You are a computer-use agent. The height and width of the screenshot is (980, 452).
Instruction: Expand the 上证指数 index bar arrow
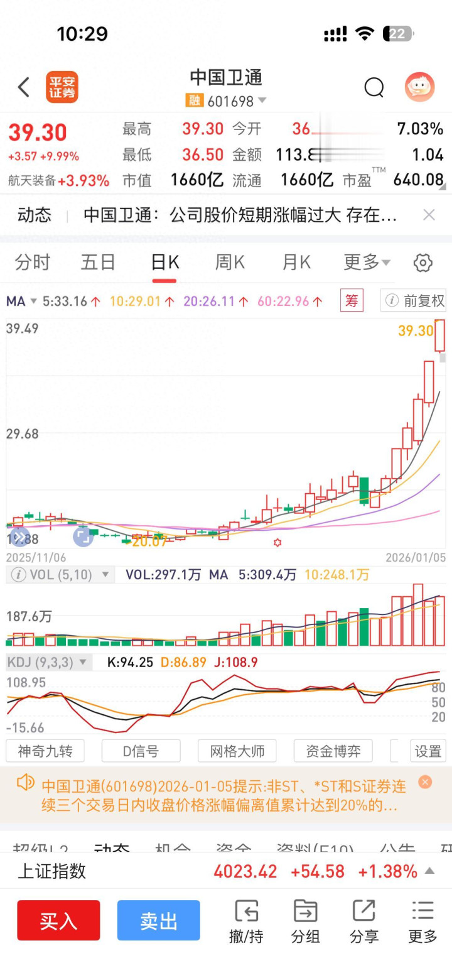click(430, 871)
